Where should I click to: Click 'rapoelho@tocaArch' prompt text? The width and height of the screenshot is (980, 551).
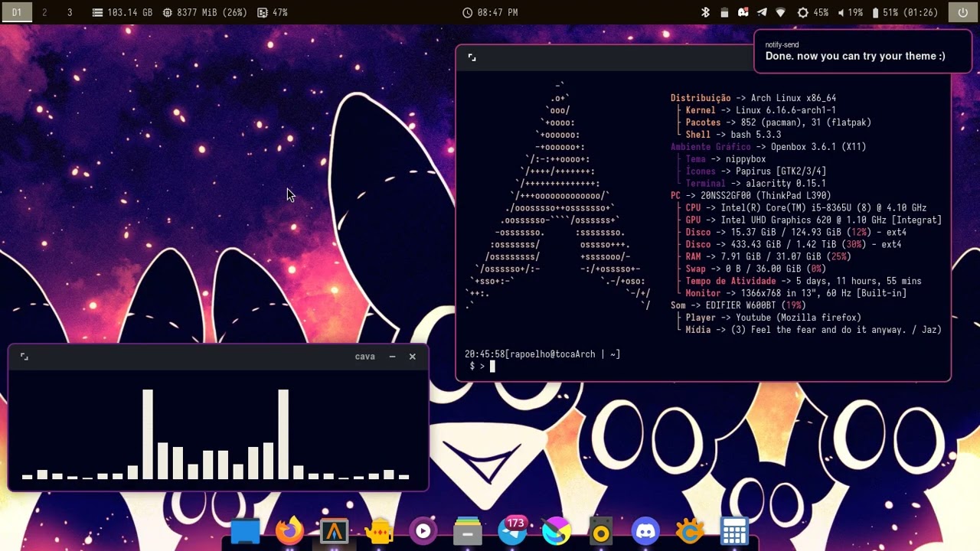(551, 355)
